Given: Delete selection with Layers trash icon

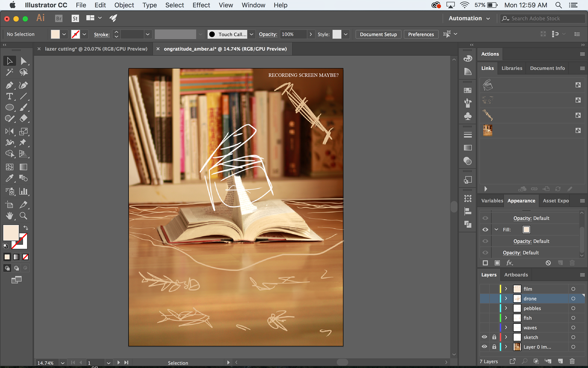Looking at the screenshot, I should [572, 361].
